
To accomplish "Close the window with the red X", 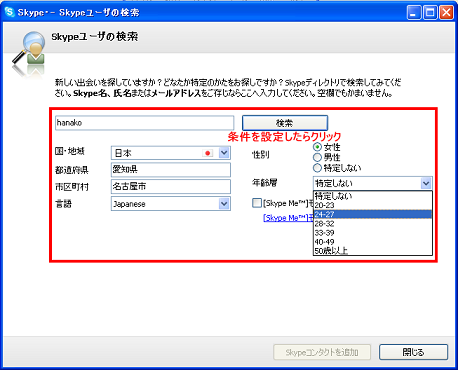I will point(446,13).
